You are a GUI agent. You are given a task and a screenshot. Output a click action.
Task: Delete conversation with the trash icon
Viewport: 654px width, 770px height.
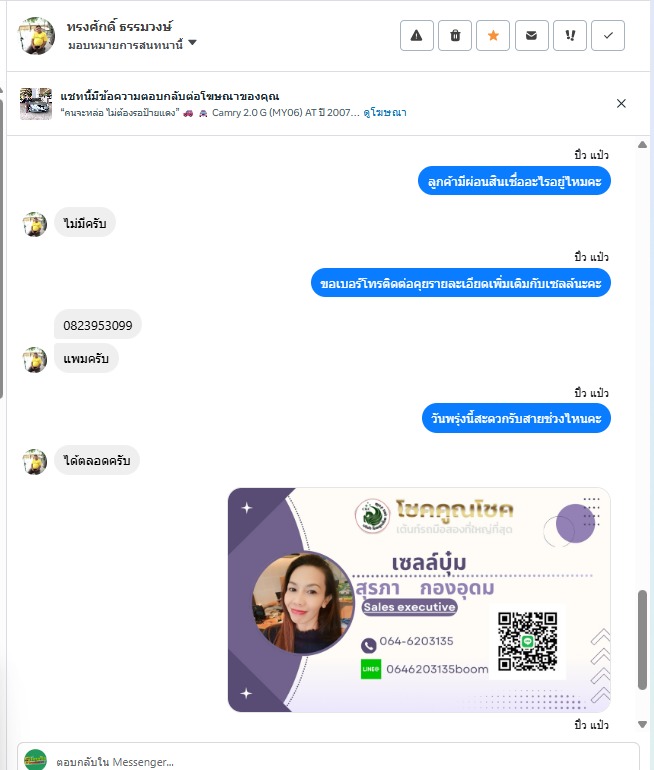455,35
